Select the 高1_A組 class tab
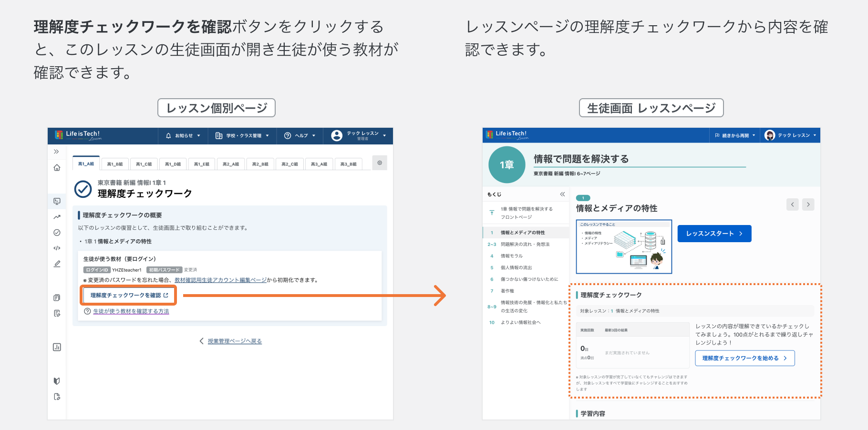 86,164
